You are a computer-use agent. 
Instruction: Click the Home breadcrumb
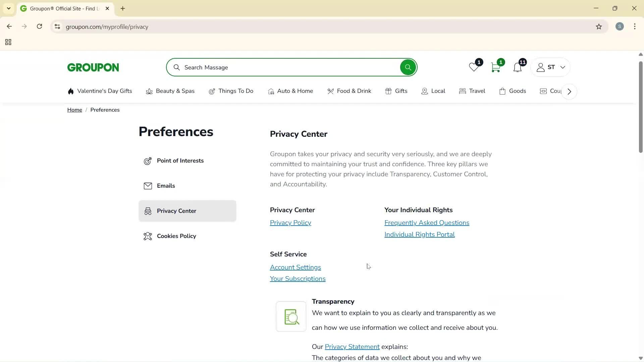pyautogui.click(x=74, y=110)
